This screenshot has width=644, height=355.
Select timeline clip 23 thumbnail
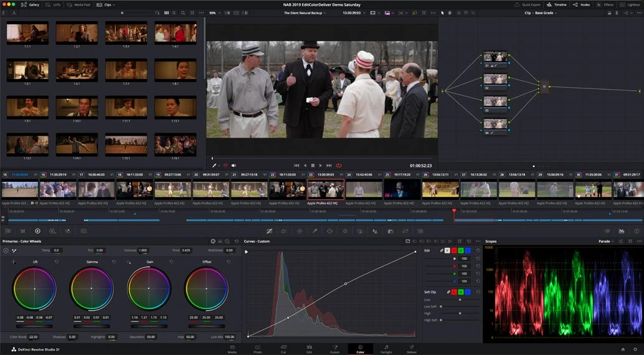coord(326,189)
